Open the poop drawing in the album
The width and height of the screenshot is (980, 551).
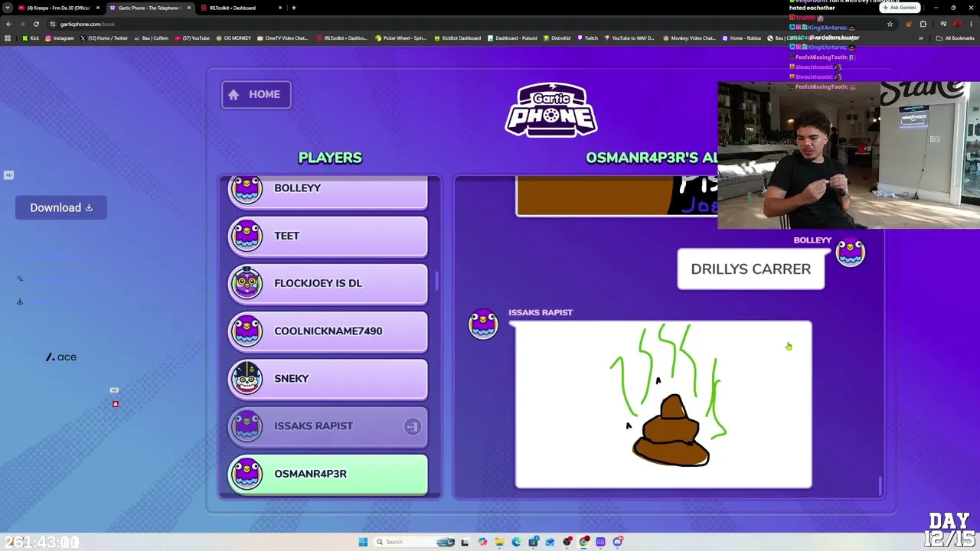point(664,404)
